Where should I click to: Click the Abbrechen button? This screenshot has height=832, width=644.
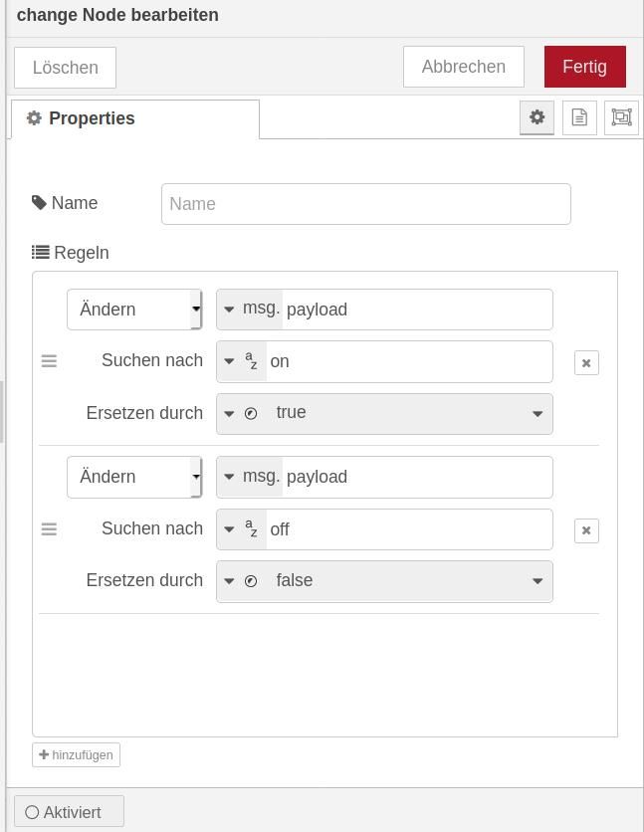point(463,67)
